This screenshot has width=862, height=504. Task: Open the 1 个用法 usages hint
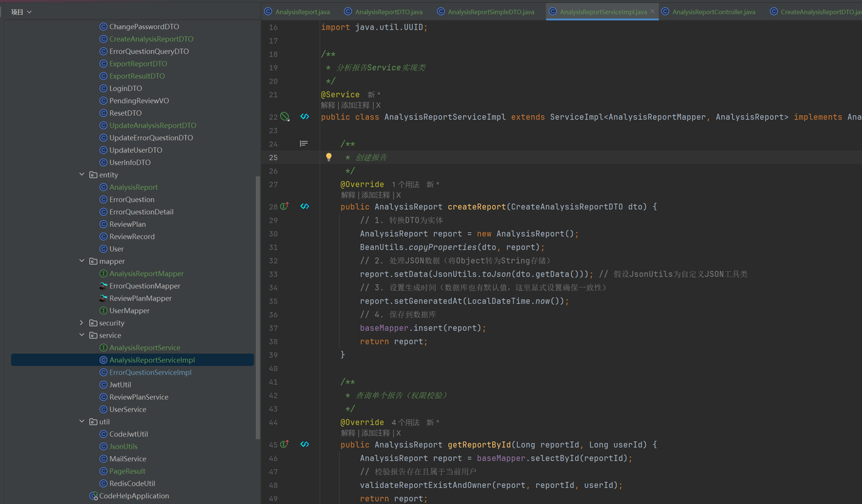[x=405, y=184]
